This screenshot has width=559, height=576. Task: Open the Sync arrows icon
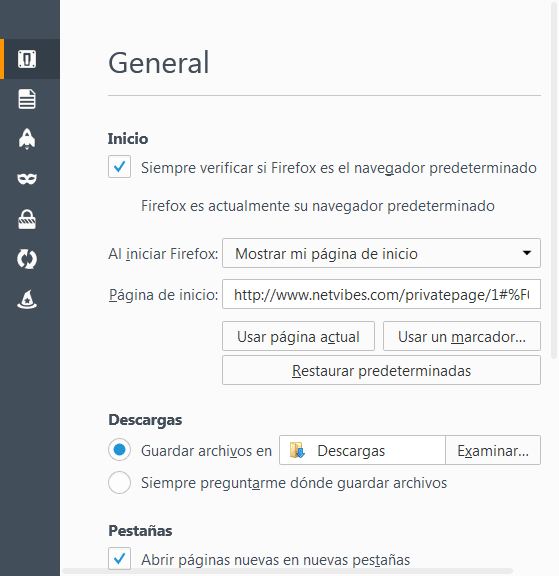(x=27, y=259)
